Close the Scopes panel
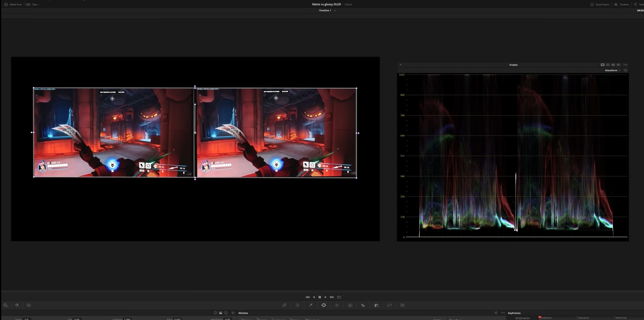 click(401, 65)
